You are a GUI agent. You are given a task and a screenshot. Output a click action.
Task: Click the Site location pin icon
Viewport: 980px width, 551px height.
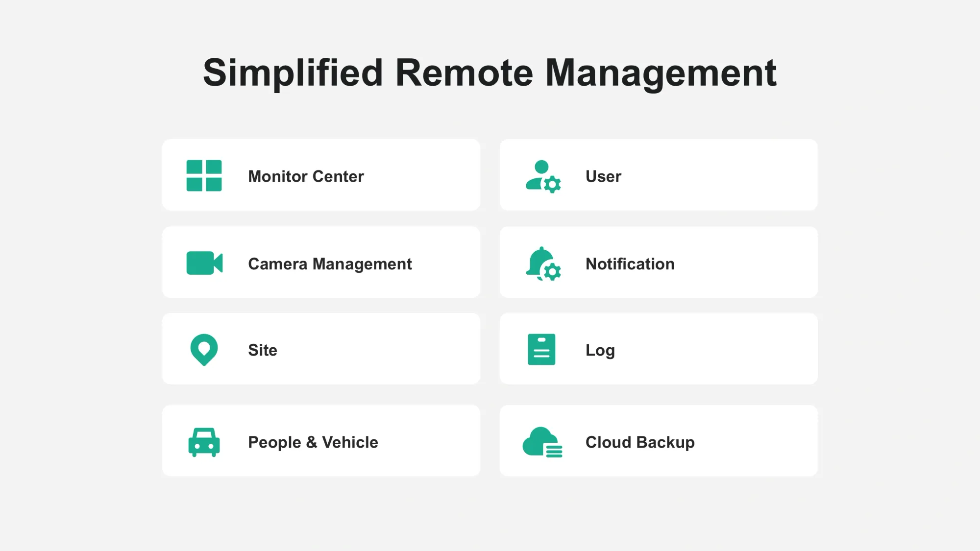(x=204, y=350)
